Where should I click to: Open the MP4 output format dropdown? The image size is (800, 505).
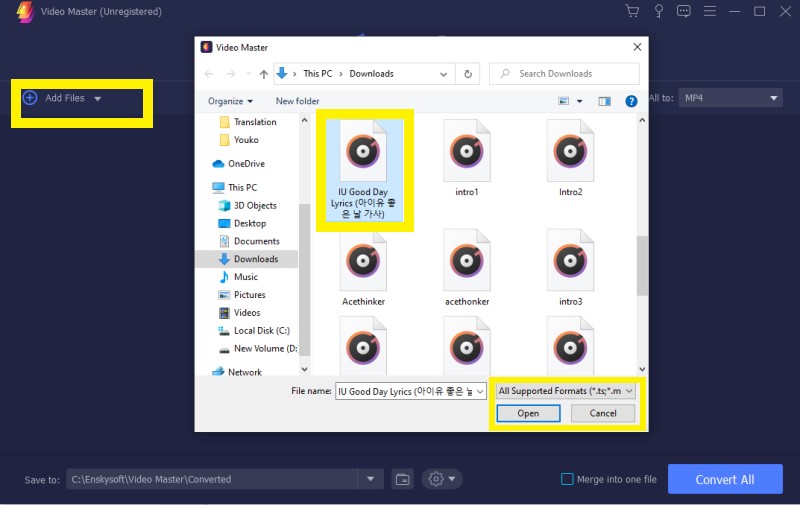click(x=730, y=98)
